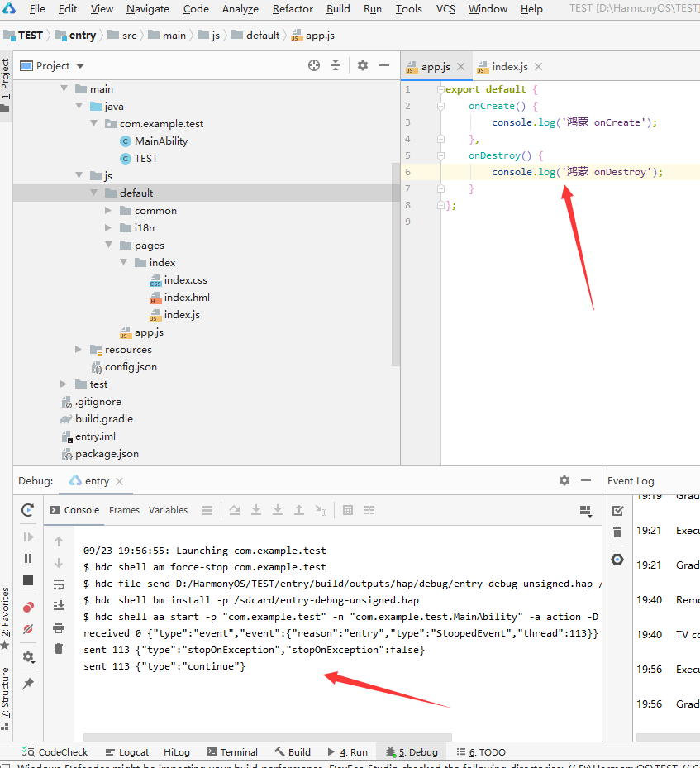The image size is (700, 768).
Task: Clear console with trash icon
Action: coord(59,648)
